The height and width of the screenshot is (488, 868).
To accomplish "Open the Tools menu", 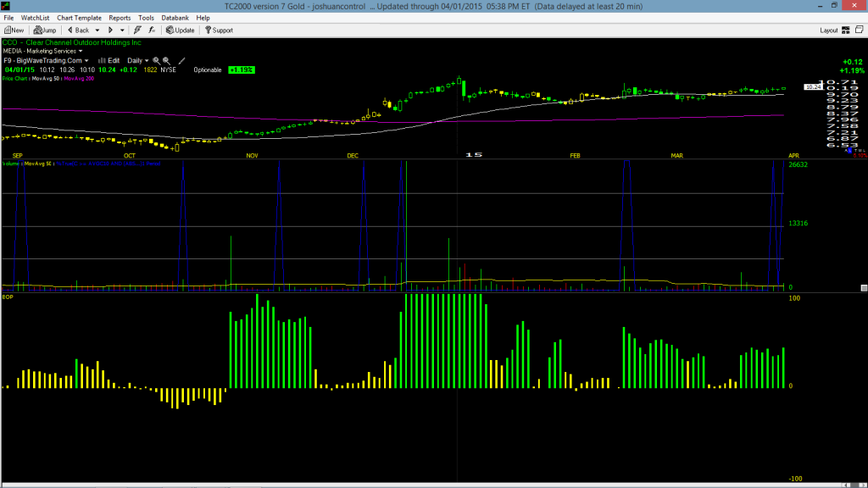I will (x=146, y=18).
